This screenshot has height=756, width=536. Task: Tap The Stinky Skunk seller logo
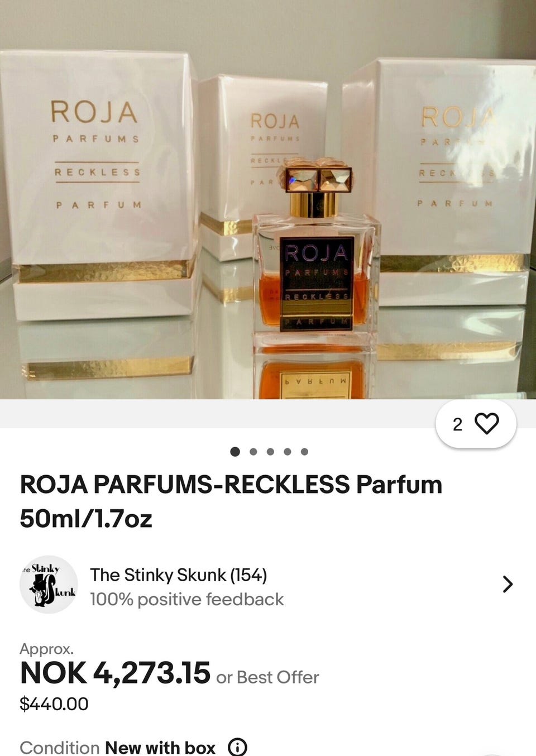[49, 584]
